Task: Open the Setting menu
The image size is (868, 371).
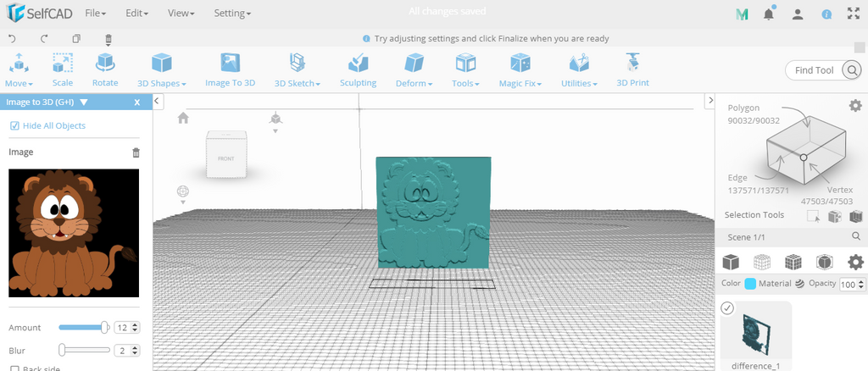Action: pos(231,14)
